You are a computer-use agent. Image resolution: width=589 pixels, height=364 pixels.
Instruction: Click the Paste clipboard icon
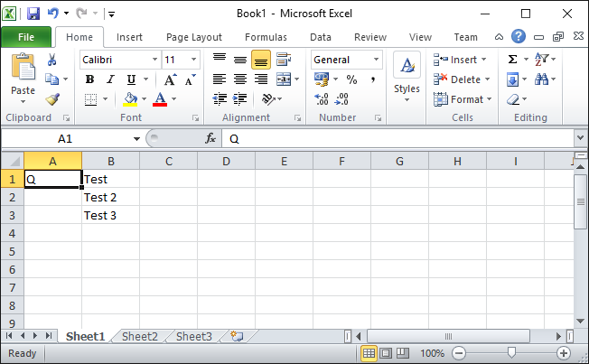point(23,67)
